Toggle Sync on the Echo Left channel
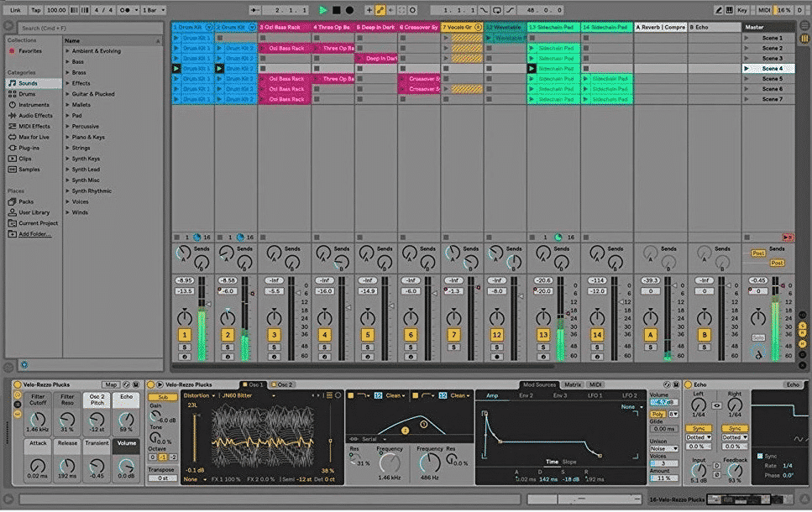This screenshot has width=812, height=512. (699, 428)
